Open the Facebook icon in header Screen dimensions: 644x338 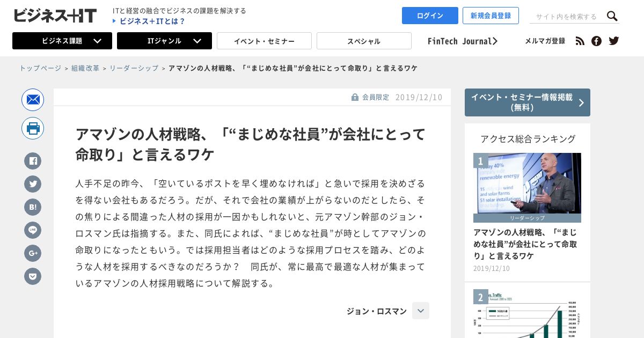[x=596, y=41]
